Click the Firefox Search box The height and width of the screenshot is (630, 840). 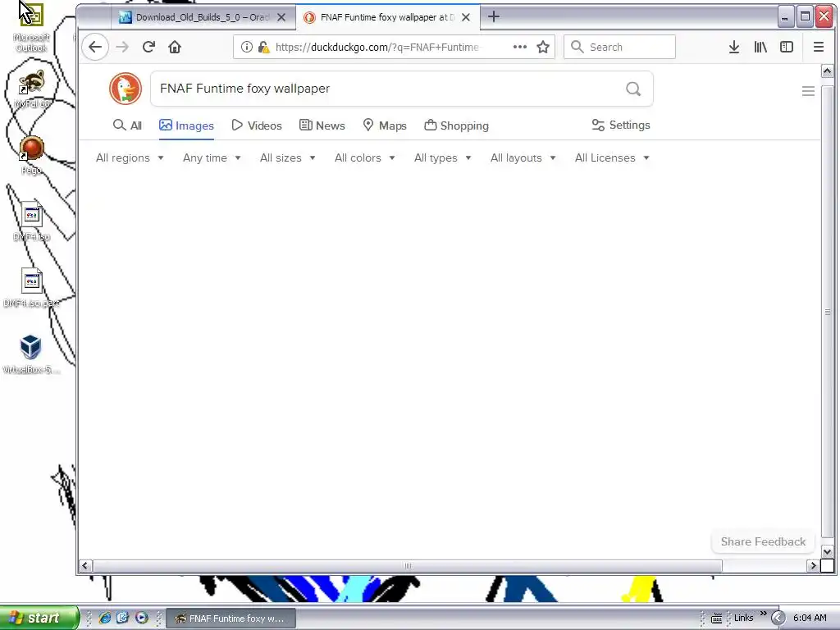point(619,47)
